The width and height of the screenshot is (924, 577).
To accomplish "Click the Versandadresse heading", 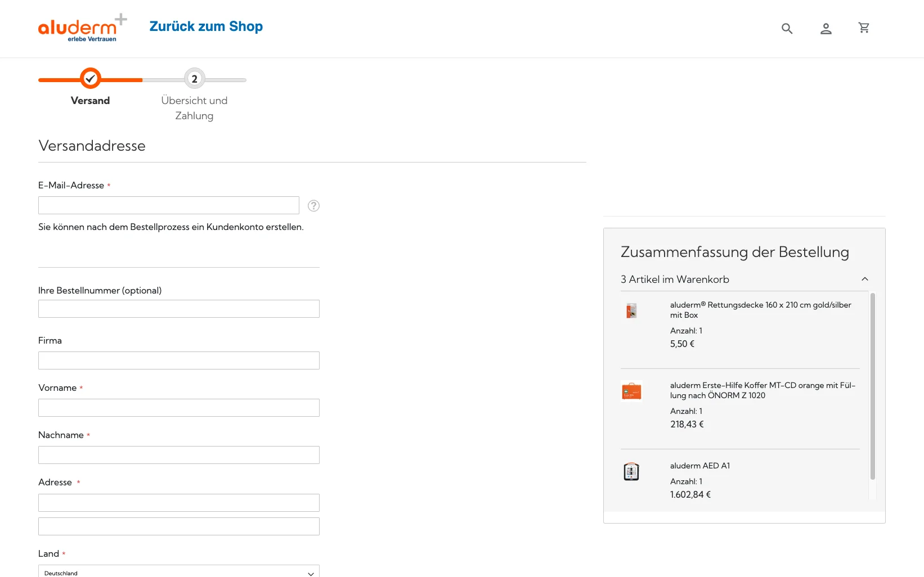I will (x=92, y=146).
